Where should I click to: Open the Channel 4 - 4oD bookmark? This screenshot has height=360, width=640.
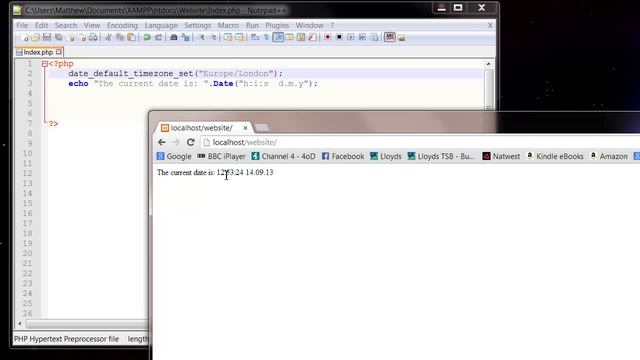(x=283, y=156)
